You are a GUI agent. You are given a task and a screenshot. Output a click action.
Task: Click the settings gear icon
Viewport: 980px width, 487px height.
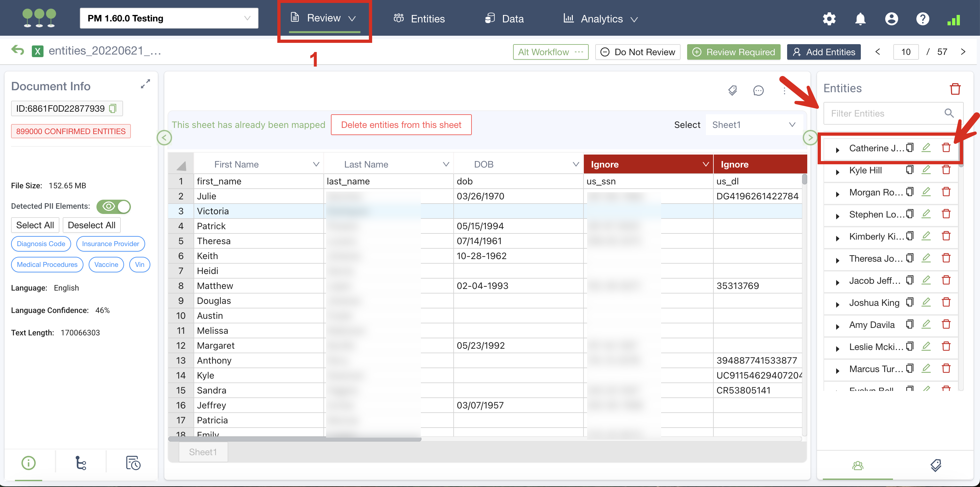point(829,19)
